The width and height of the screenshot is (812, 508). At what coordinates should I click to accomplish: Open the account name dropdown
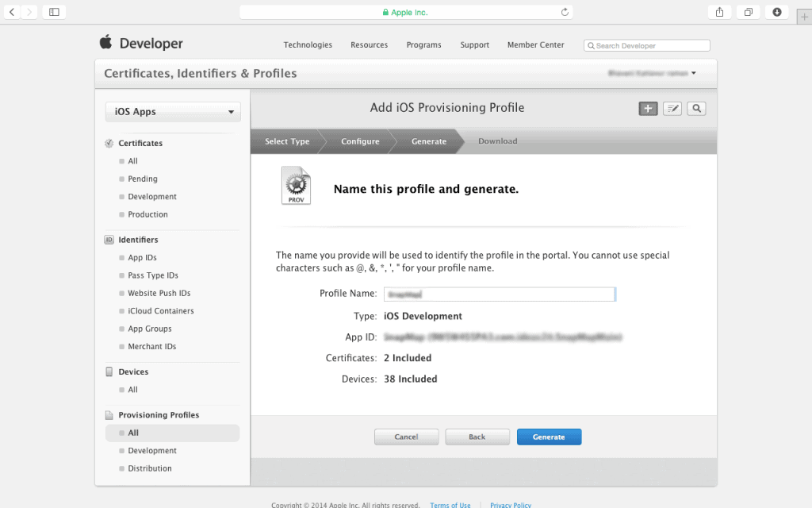coord(652,73)
